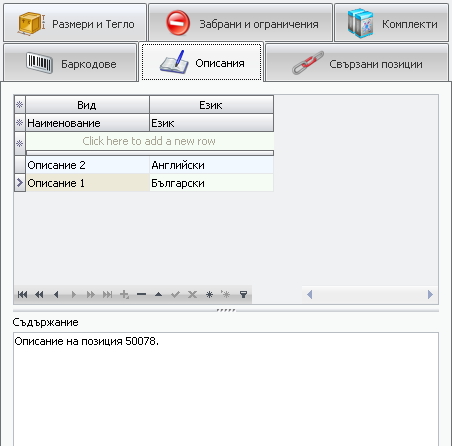This screenshot has height=446, width=452.
Task: Click the edit record up-triangle button
Action: point(158,294)
